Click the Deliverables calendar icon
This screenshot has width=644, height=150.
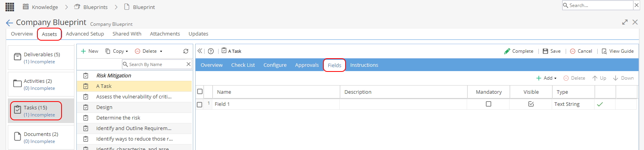click(x=18, y=57)
